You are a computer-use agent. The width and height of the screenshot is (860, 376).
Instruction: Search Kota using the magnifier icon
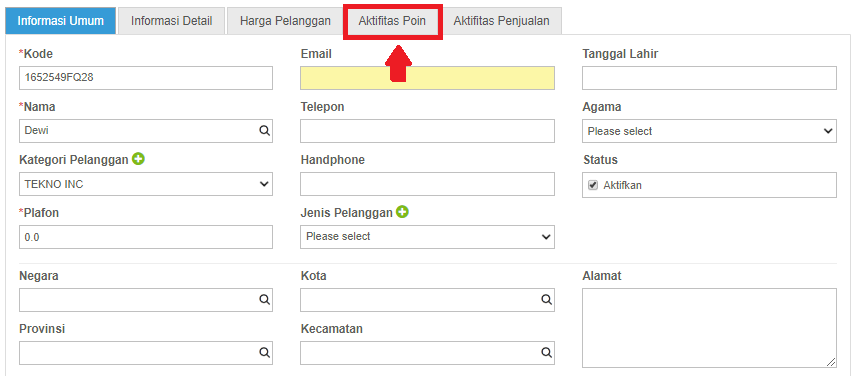coord(546,299)
